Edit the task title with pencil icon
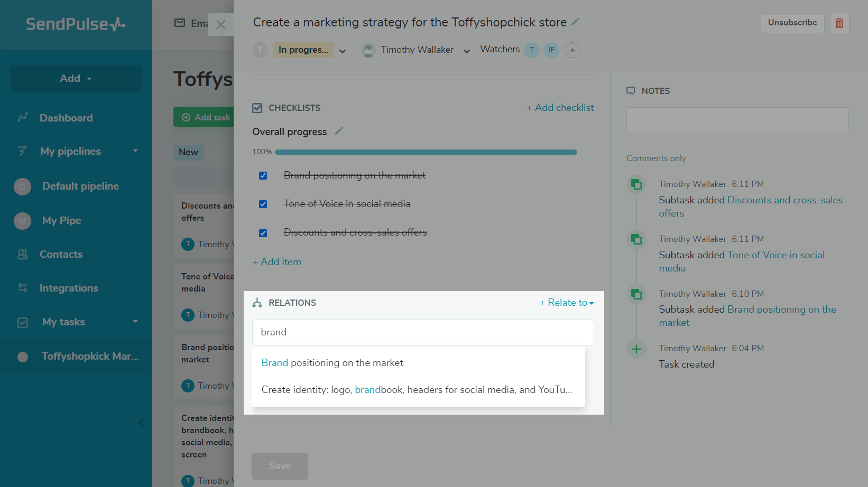Viewport: 868px width, 487px height. (576, 22)
